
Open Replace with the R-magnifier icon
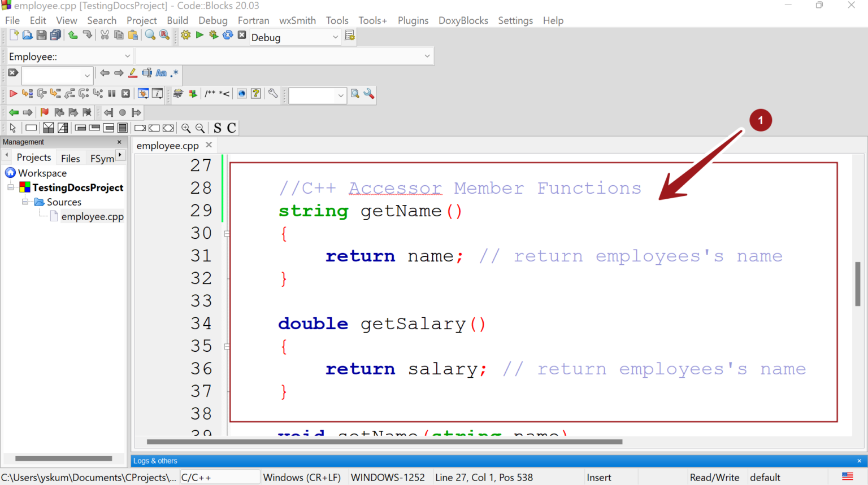tap(164, 34)
